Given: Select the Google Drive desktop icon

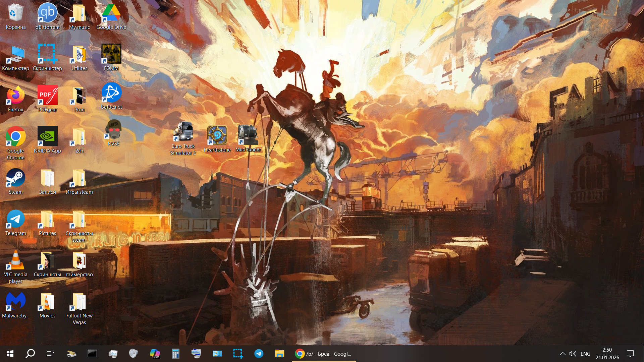Looking at the screenshot, I should coord(111,13).
